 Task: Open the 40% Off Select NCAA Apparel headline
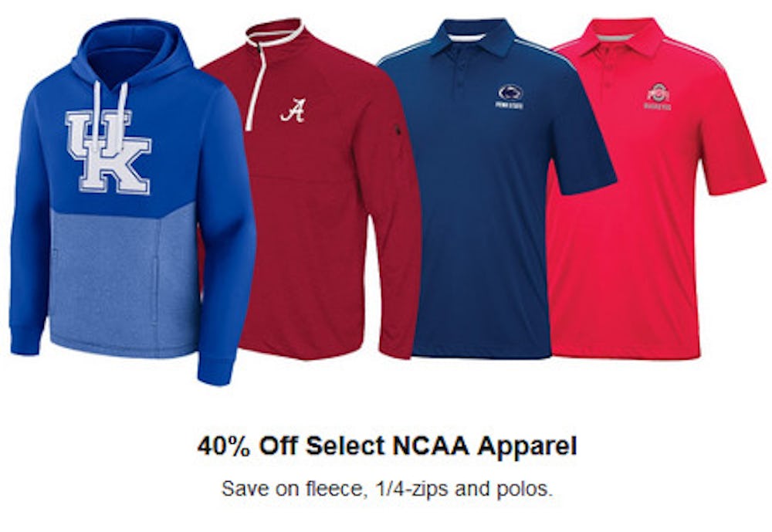[386, 446]
